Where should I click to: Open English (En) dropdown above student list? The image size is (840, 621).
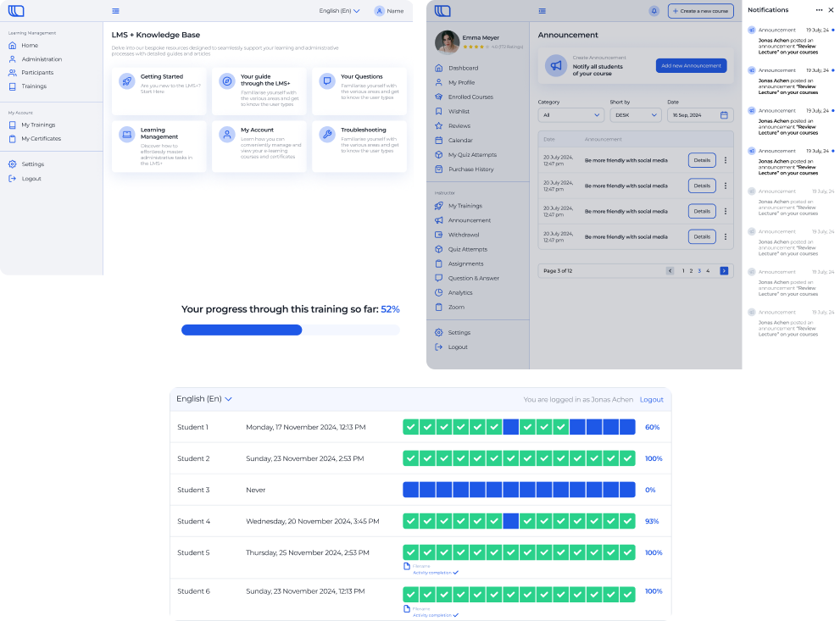pyautogui.click(x=204, y=399)
